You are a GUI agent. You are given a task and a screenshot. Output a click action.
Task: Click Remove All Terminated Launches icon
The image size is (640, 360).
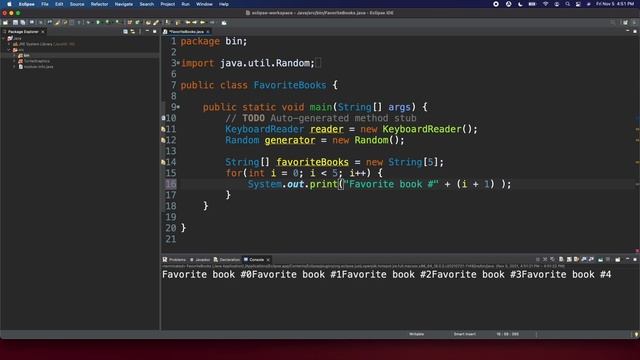click(552, 260)
